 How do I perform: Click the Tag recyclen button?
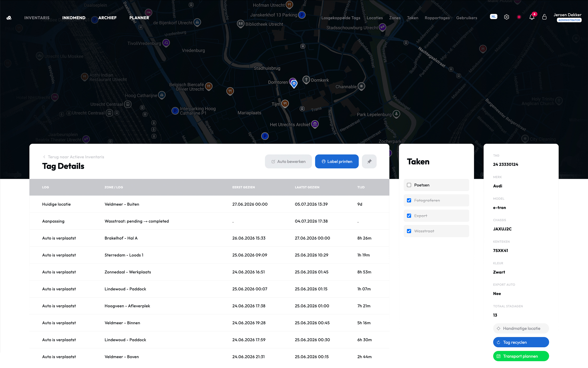tap(521, 342)
